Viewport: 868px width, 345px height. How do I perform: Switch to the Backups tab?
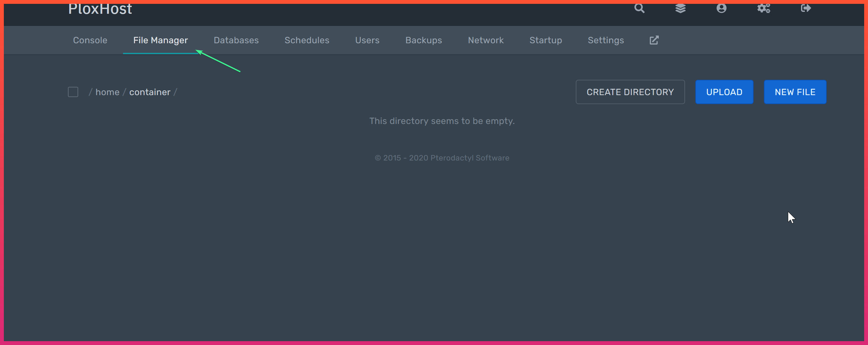[423, 40]
